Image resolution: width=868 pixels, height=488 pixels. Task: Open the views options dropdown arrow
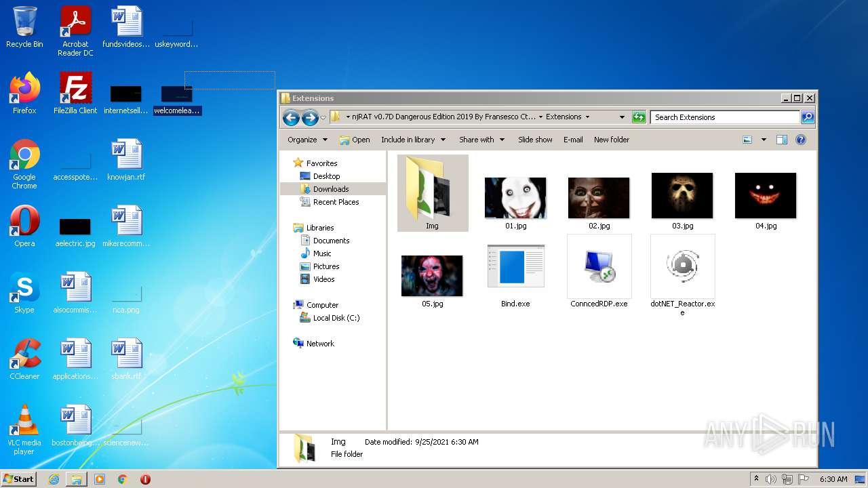coord(764,140)
